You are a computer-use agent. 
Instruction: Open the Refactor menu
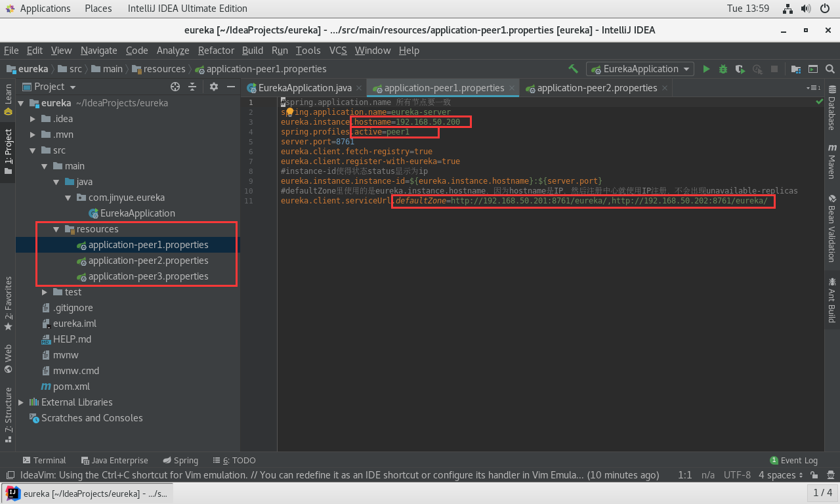pos(216,51)
